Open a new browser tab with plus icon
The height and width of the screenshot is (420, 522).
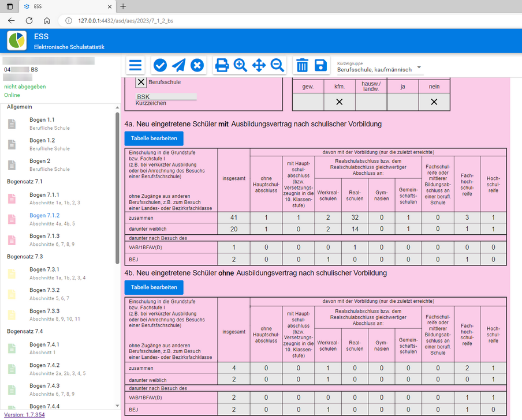[123, 6]
